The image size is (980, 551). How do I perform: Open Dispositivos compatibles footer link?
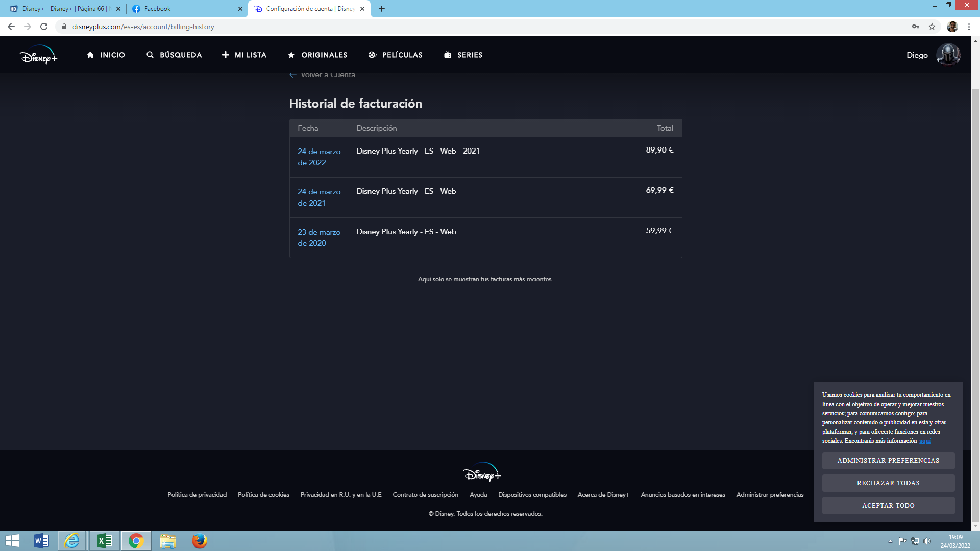(x=532, y=495)
